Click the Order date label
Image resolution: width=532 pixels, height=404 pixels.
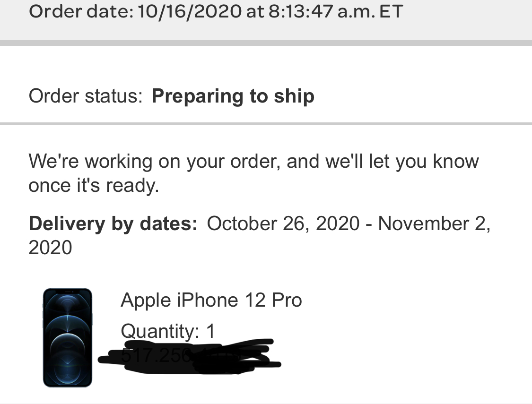click(80, 11)
